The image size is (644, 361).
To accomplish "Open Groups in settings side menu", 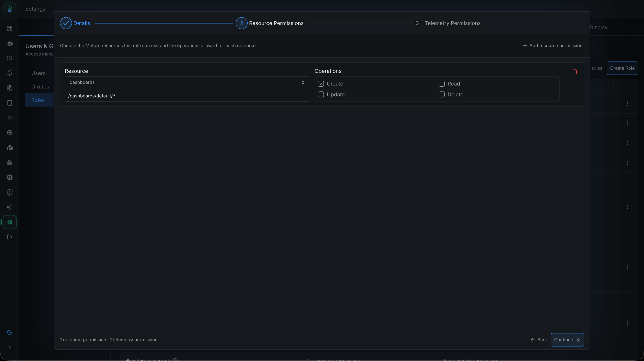I will click(x=40, y=87).
